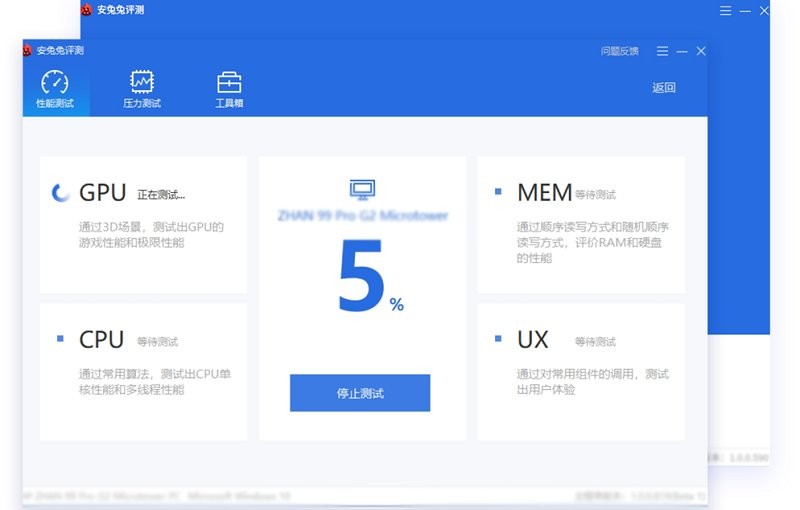800x510 pixels.
Task: Minimize the back 安兔兔评测 window
Action: (x=745, y=11)
